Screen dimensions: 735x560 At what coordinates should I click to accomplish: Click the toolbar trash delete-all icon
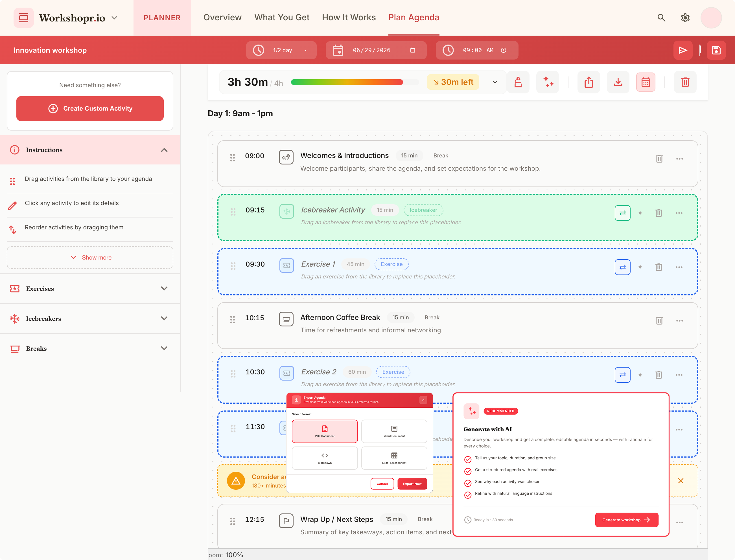[x=685, y=82]
